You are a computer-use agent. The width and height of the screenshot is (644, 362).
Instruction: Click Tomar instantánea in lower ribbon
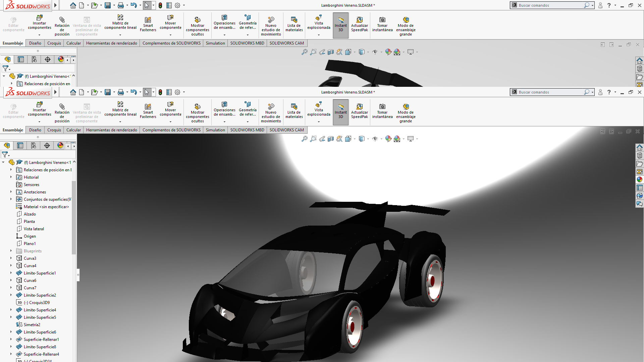point(382,111)
